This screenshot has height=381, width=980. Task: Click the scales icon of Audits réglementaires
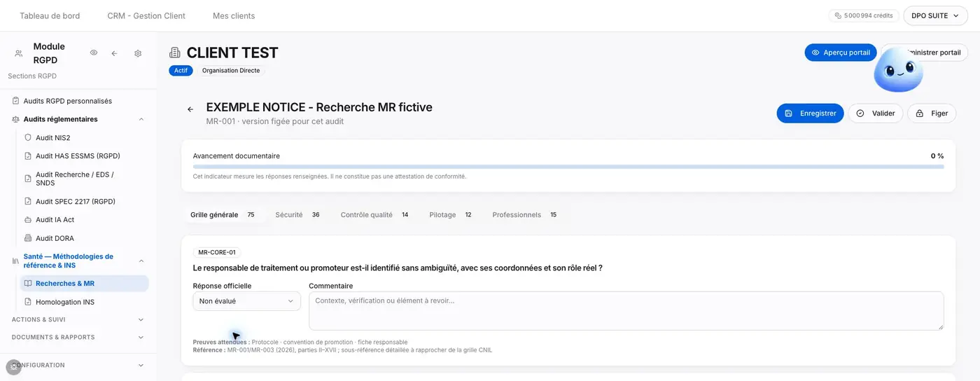tap(15, 119)
